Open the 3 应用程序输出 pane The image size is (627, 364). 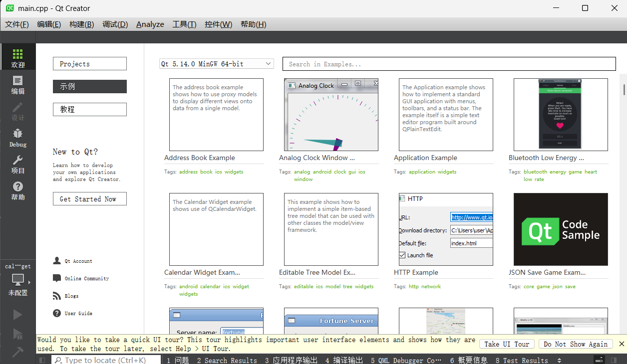(x=291, y=360)
